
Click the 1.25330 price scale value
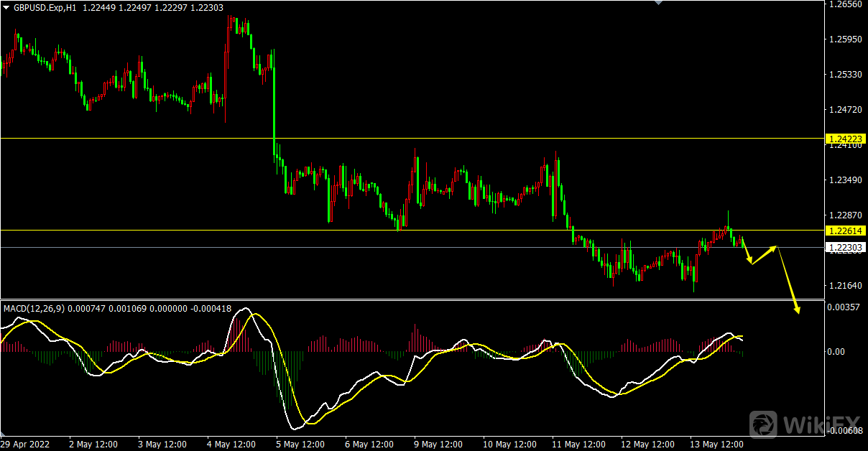(845, 75)
